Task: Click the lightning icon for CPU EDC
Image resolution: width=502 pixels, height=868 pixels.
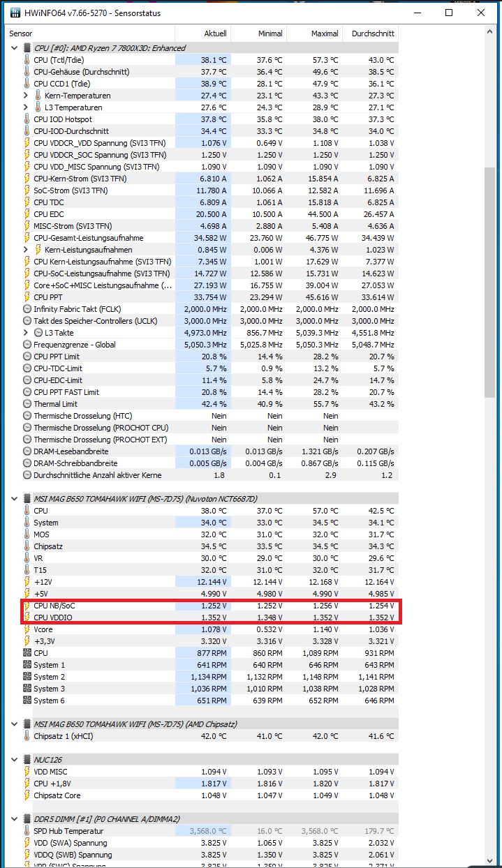Action: tap(27, 214)
